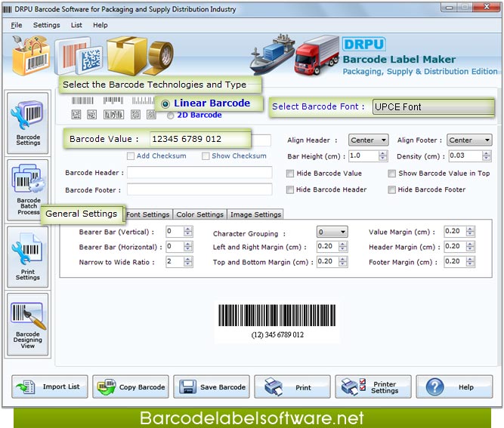Click into the Barcode Footer field
Screen dimensions: 504x428
click(199, 189)
